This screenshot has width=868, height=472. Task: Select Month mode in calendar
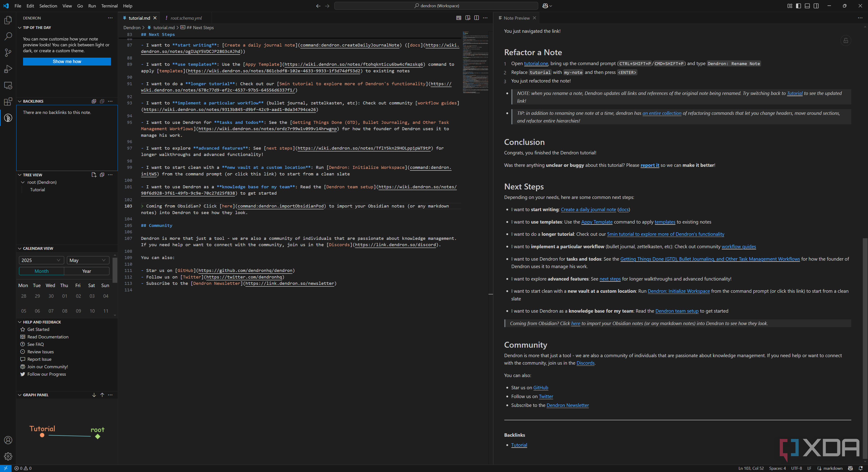point(41,271)
